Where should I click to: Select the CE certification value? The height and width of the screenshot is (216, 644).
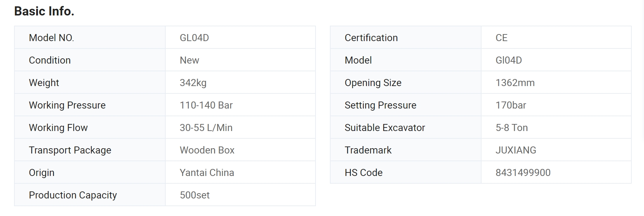click(502, 38)
